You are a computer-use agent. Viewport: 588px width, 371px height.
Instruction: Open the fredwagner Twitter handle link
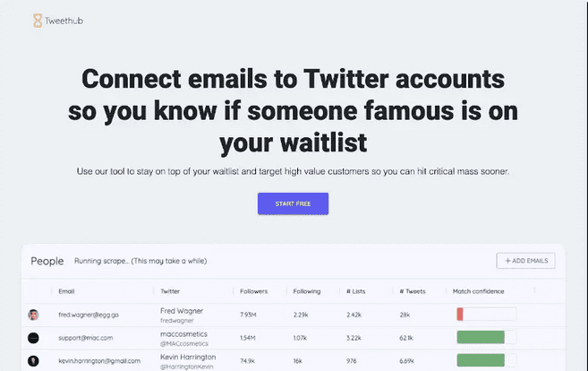176,321
